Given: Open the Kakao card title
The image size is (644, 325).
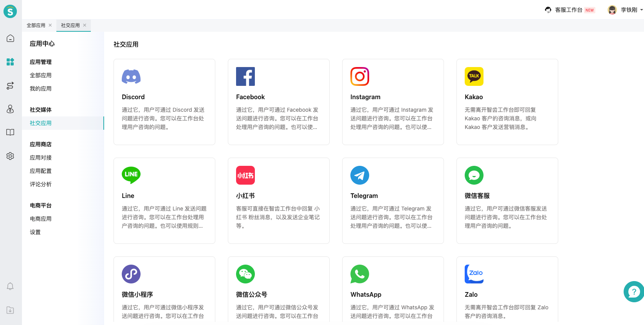Looking at the screenshot, I should pos(474,97).
